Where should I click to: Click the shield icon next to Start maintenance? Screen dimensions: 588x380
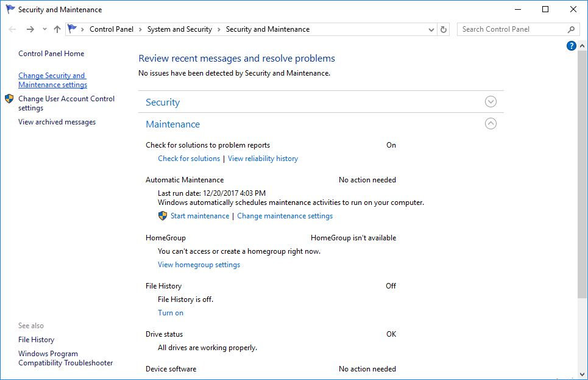[162, 215]
